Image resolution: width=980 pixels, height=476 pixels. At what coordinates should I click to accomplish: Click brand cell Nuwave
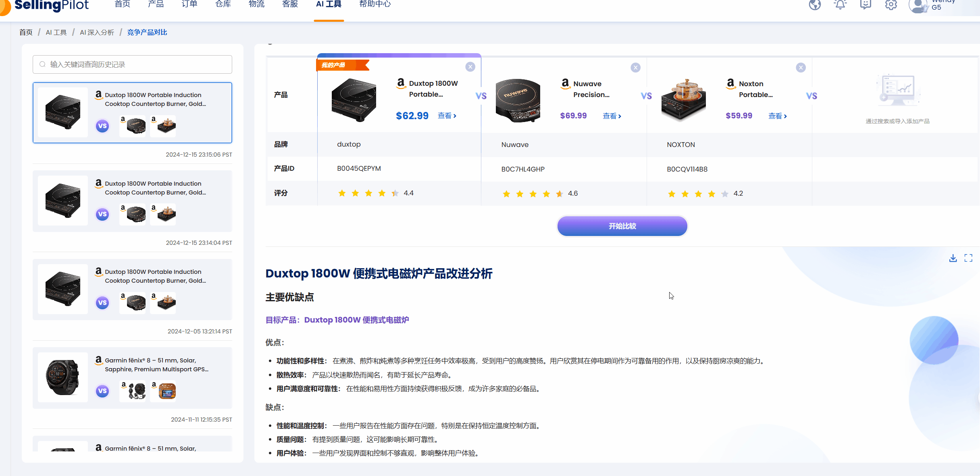(x=515, y=145)
